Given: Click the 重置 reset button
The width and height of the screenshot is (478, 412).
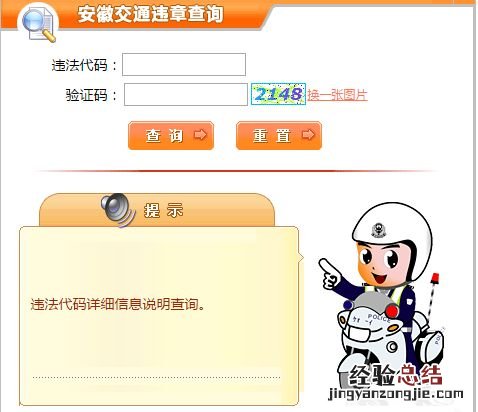Looking at the screenshot, I should click(279, 136).
